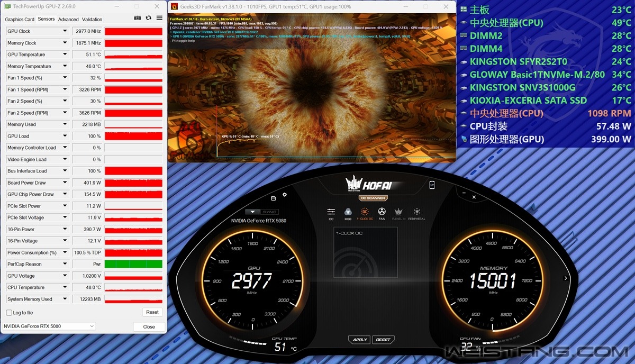Select the 1-CLICK OC icon
Image resolution: width=635 pixels, height=364 pixels.
[365, 213]
